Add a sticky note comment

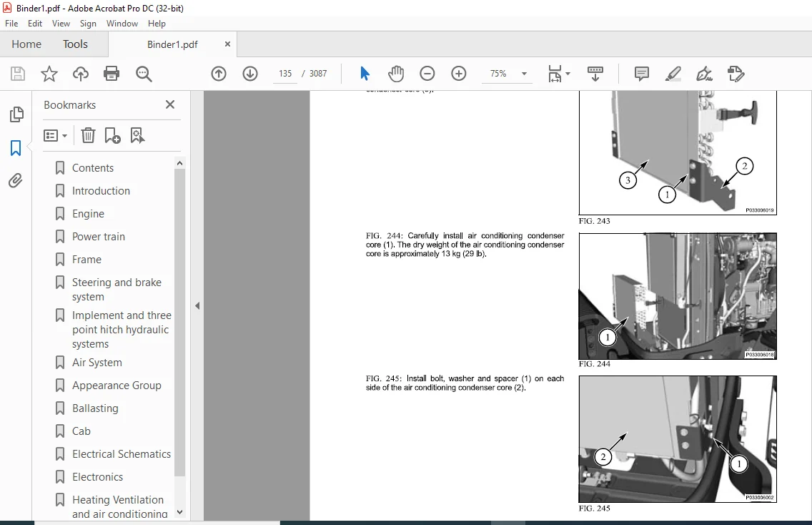coord(642,74)
